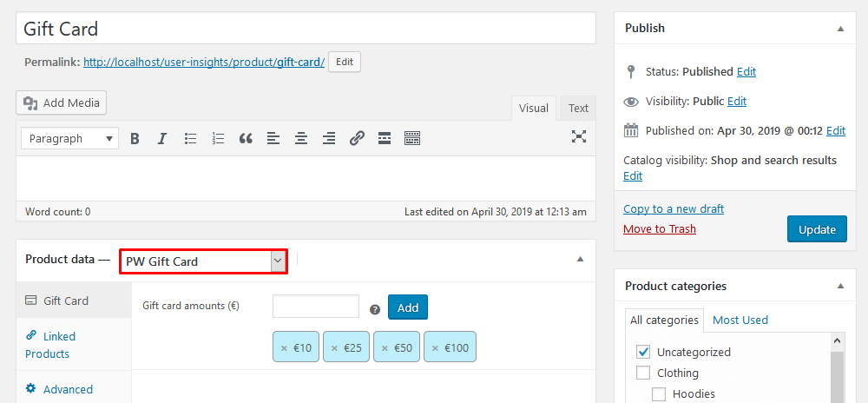Edit the Catalog visibility setting
The image size is (868, 403).
(633, 176)
